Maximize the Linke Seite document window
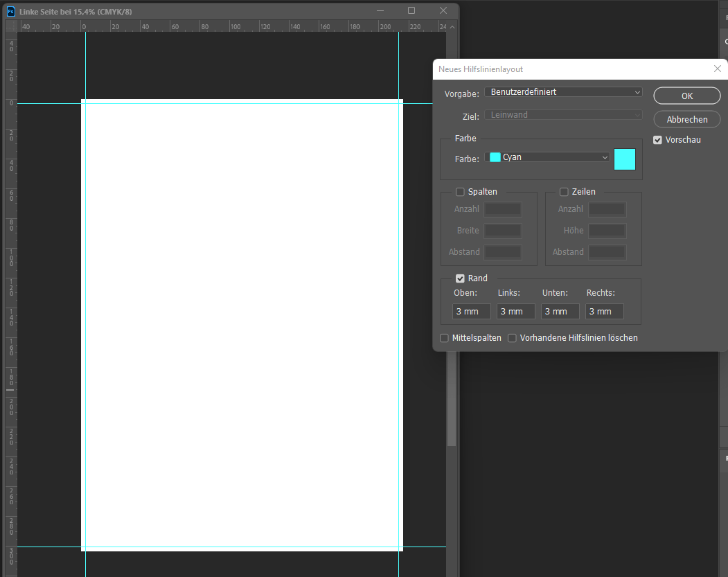The width and height of the screenshot is (728, 577). click(411, 10)
